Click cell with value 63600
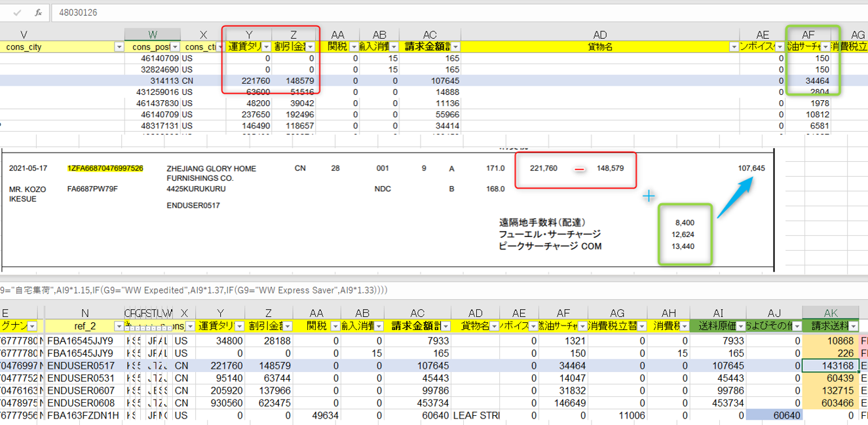This screenshot has height=425, width=868. tap(248, 92)
